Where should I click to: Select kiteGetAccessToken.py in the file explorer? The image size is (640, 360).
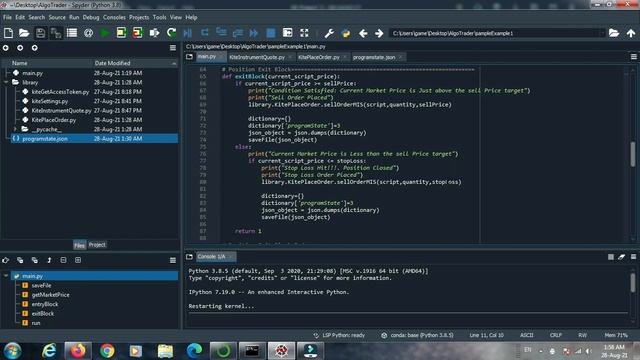tap(60, 92)
